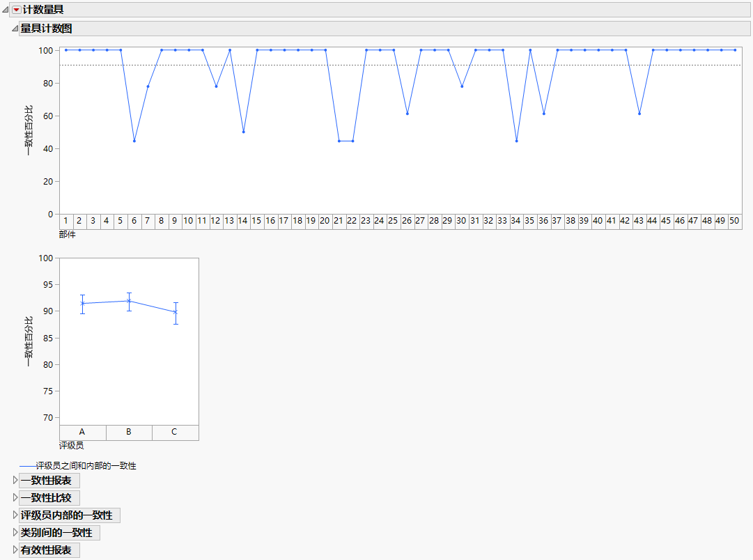Image resolution: width=753 pixels, height=560 pixels.
Task: Collapse the 计数量具 outline node
Action: [6, 9]
